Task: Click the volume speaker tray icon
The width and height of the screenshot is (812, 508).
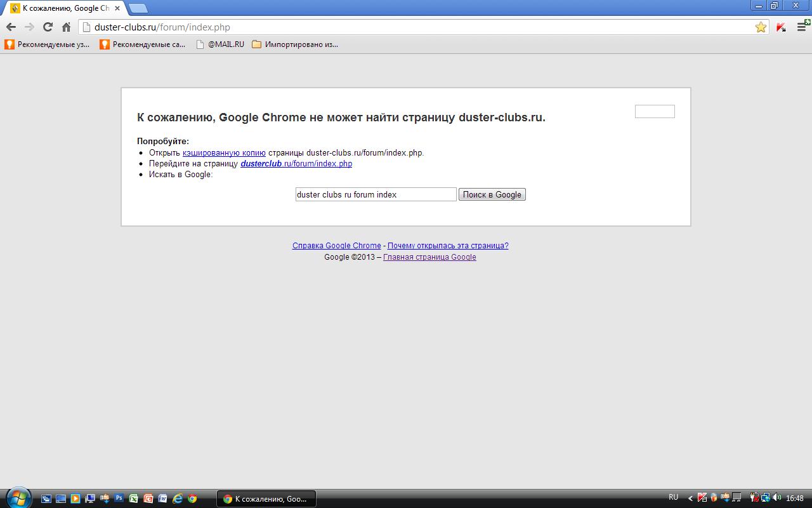Action: (775, 498)
